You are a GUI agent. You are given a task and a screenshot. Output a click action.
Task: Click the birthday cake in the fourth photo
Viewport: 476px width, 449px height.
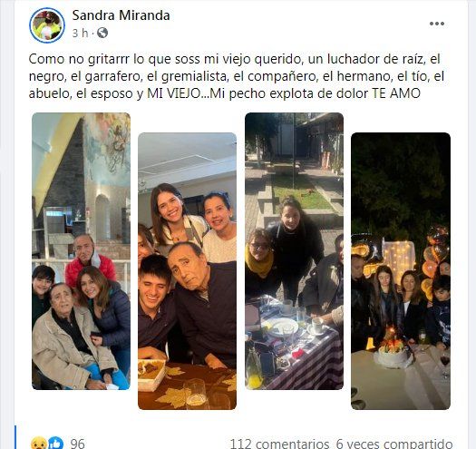tap(393, 350)
